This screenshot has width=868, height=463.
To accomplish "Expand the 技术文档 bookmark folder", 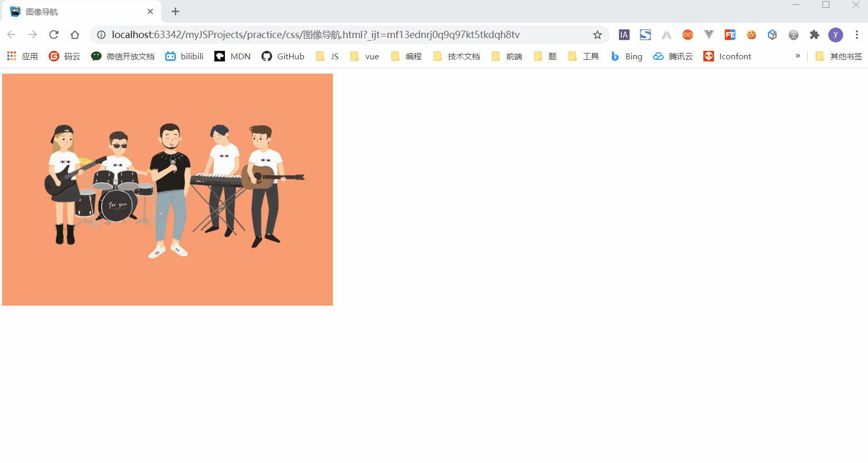I will point(456,56).
